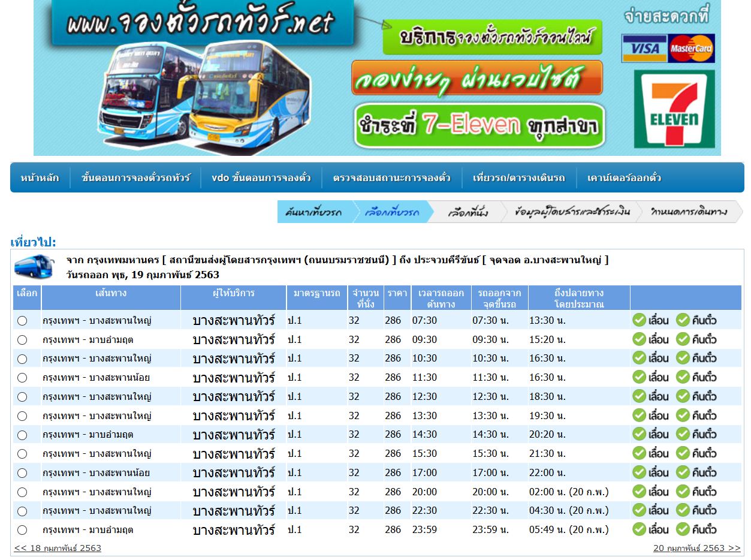The height and width of the screenshot is (560, 751).
Task: Click route 'กรุงเทพฯ - บางสะพานน้อย' in the 11:30 row
Action: [x=96, y=377]
